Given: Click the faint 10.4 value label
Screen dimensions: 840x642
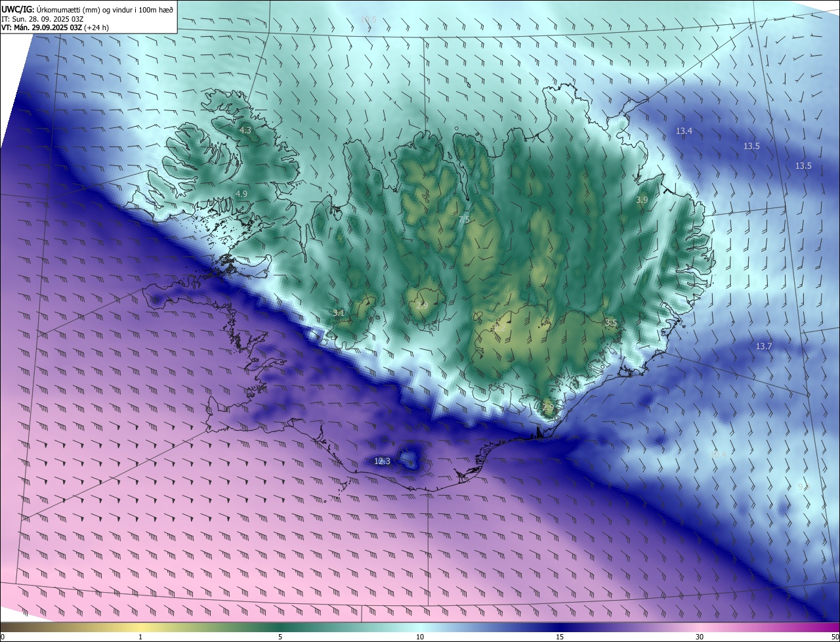Looking at the screenshot, I should (x=719, y=454).
